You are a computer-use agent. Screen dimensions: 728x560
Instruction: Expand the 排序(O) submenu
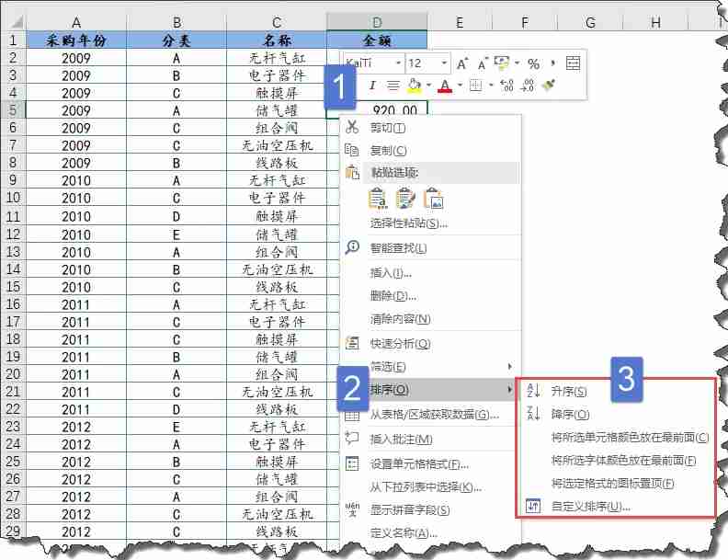(x=430, y=390)
